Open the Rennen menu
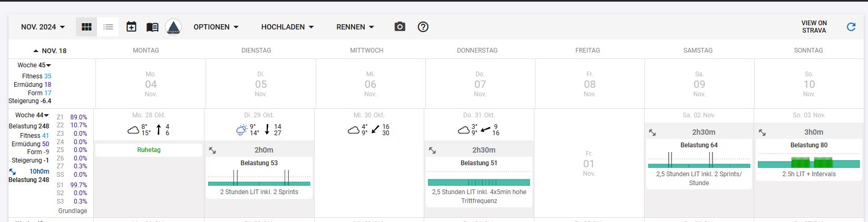The width and height of the screenshot is (868, 222). (355, 27)
